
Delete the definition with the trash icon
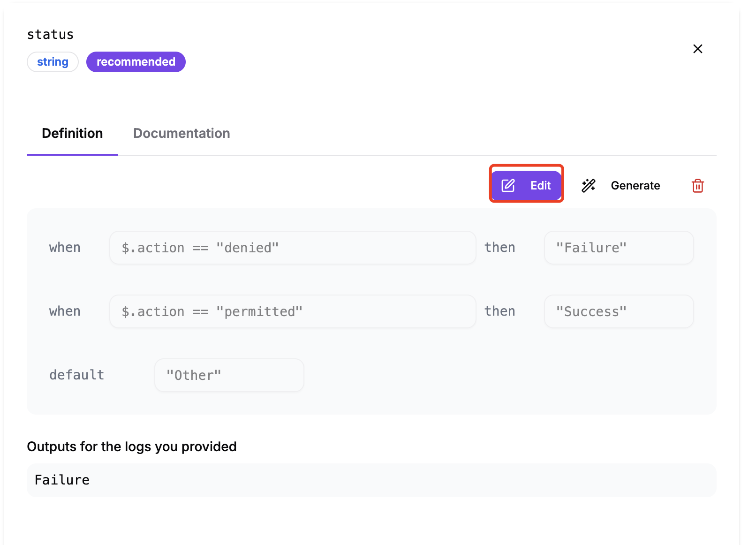(x=697, y=186)
